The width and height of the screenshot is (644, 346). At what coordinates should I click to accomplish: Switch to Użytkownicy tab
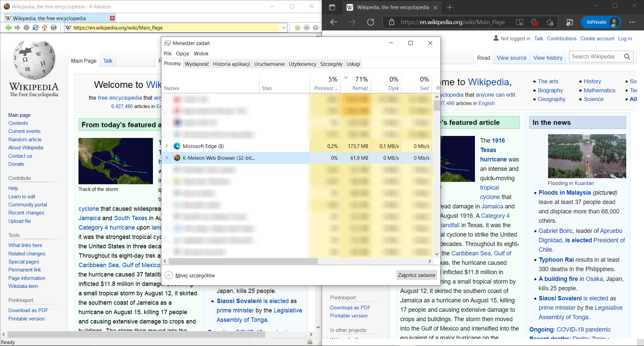[x=303, y=64]
